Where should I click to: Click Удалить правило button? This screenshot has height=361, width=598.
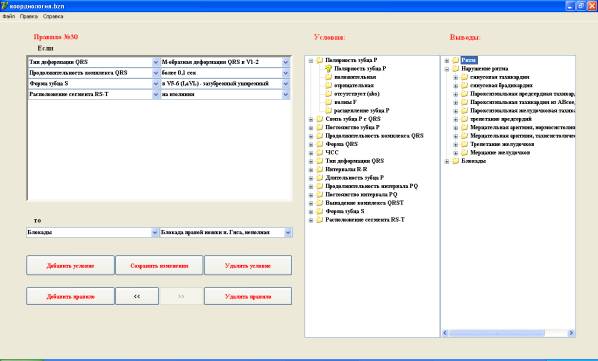point(248,296)
